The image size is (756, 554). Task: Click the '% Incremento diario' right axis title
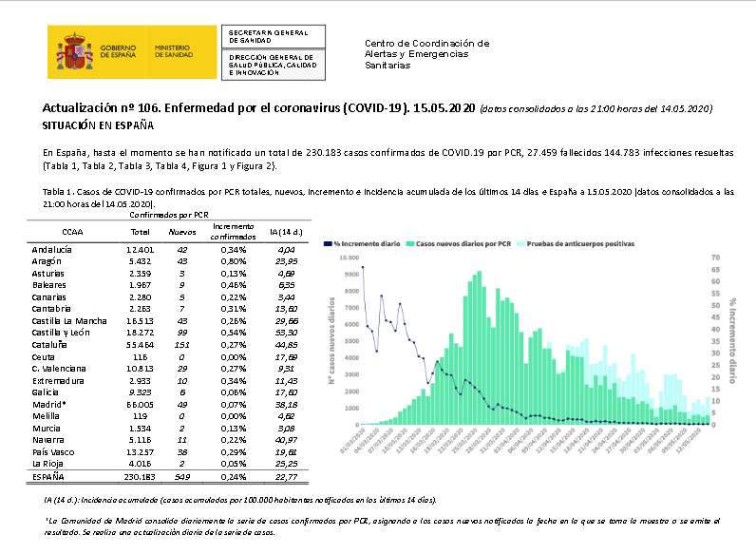point(733,341)
